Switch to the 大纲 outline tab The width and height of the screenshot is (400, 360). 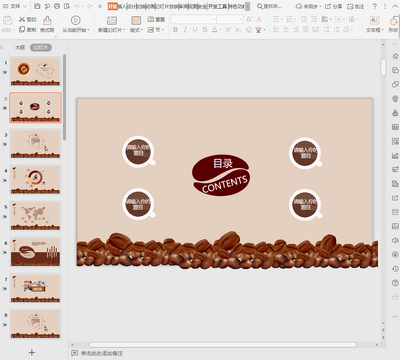click(20, 47)
